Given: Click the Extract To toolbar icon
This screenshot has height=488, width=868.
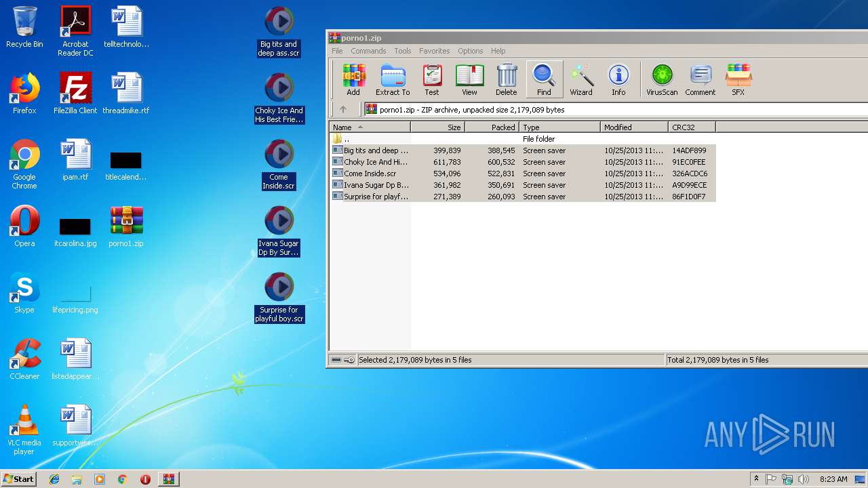Looking at the screenshot, I should point(393,80).
